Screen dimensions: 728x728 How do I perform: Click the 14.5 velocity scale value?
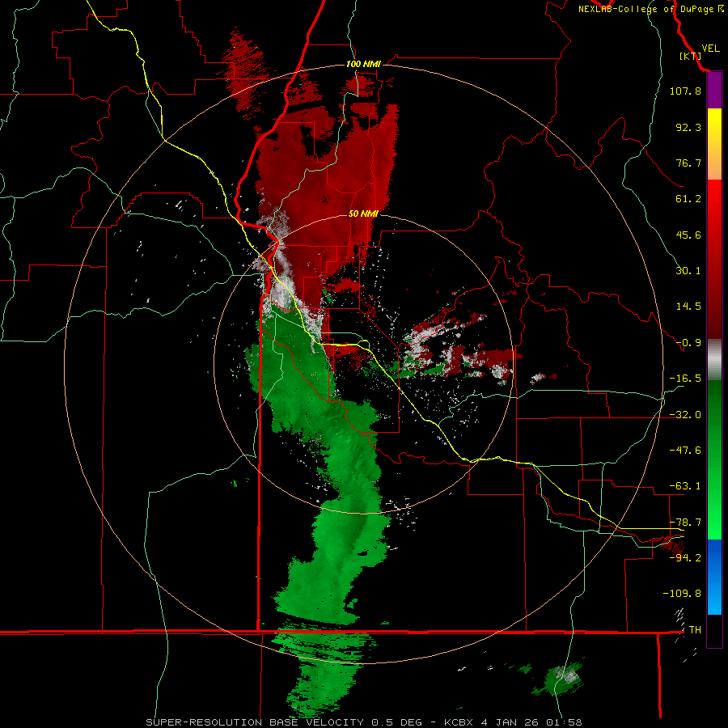coord(688,307)
